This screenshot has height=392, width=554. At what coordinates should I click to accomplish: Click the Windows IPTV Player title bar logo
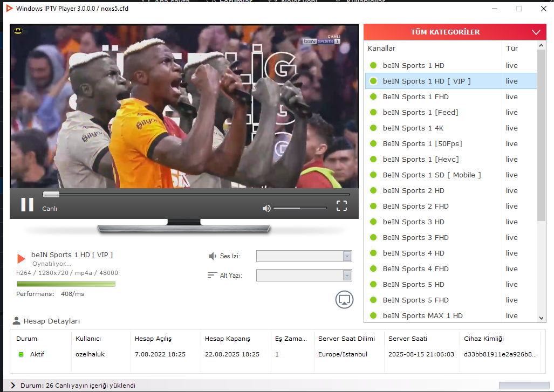click(x=10, y=9)
